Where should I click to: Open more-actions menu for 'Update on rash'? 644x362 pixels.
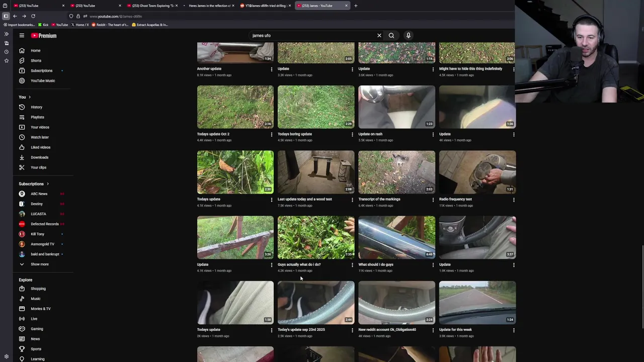click(433, 134)
